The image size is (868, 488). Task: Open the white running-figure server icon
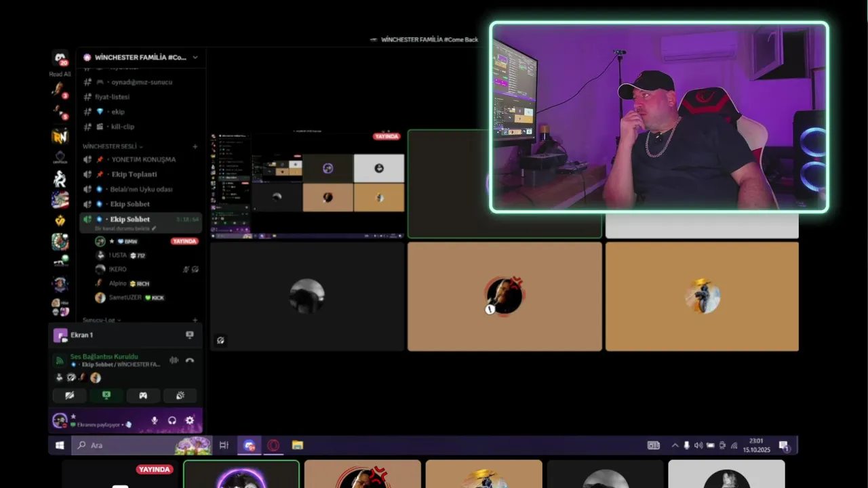click(x=60, y=179)
